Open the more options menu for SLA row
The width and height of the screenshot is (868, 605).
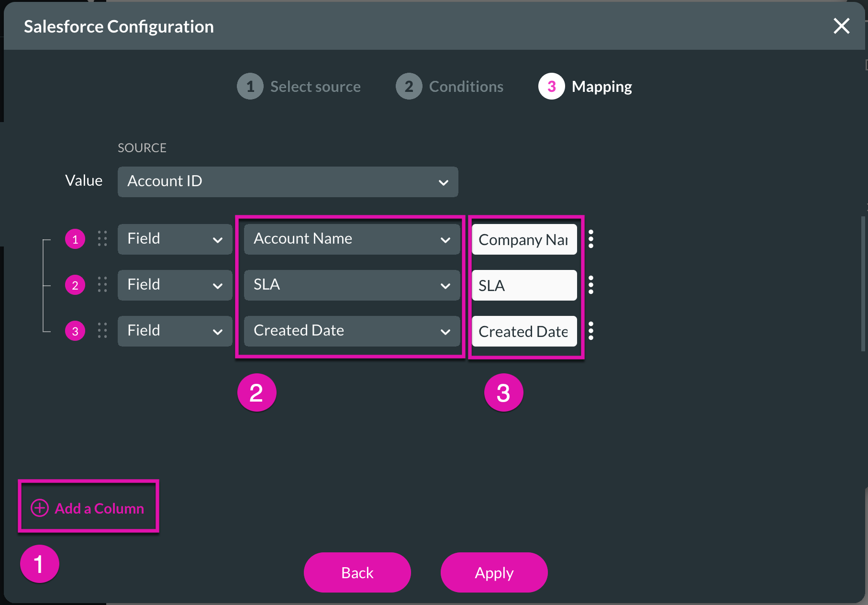pyautogui.click(x=591, y=285)
